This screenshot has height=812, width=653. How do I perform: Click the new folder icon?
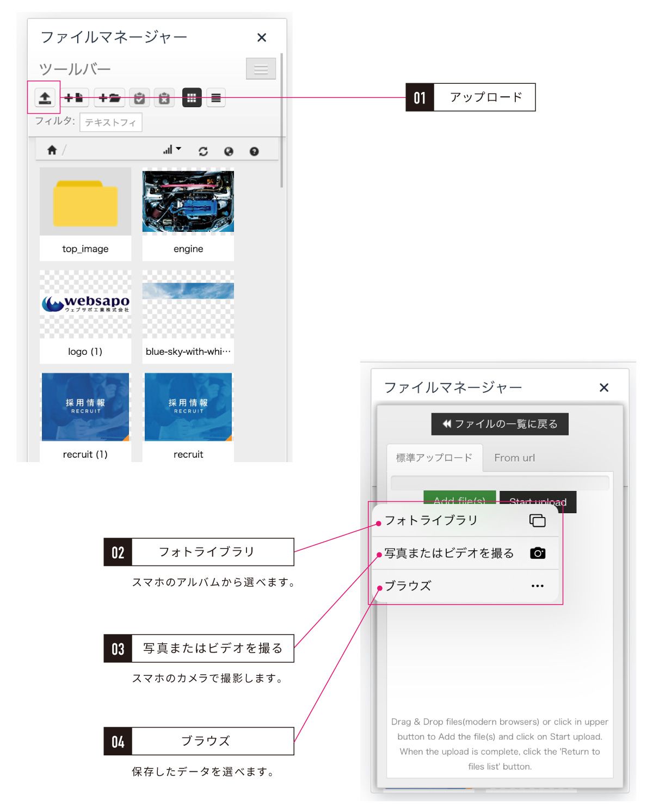[x=110, y=98]
